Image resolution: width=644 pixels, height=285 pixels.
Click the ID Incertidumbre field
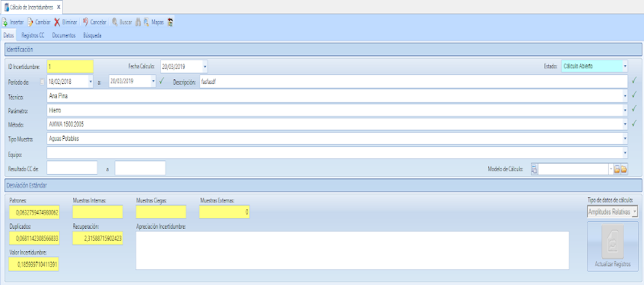tap(70, 66)
